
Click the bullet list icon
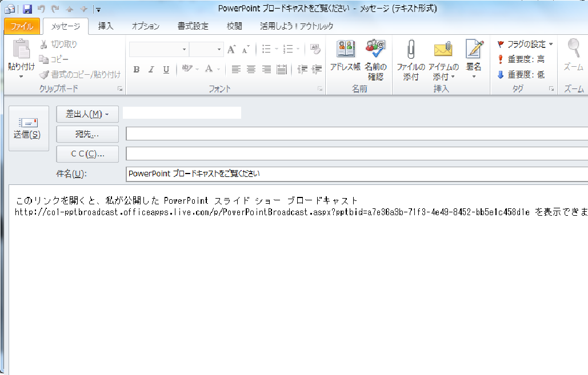click(x=266, y=49)
